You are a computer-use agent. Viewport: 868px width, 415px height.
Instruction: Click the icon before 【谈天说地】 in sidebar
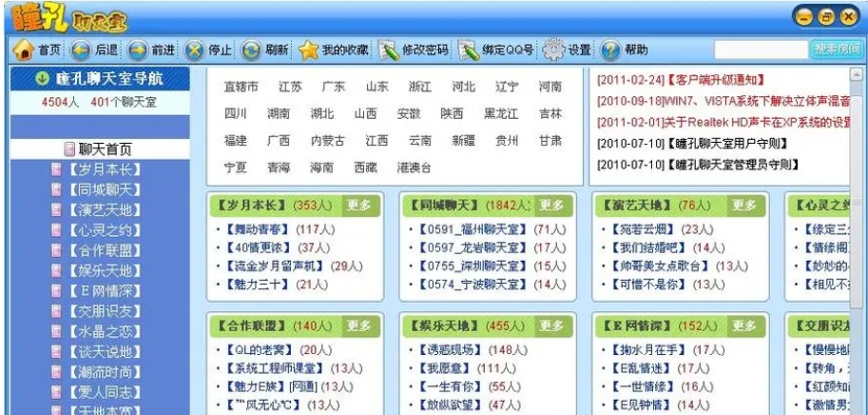click(x=56, y=351)
